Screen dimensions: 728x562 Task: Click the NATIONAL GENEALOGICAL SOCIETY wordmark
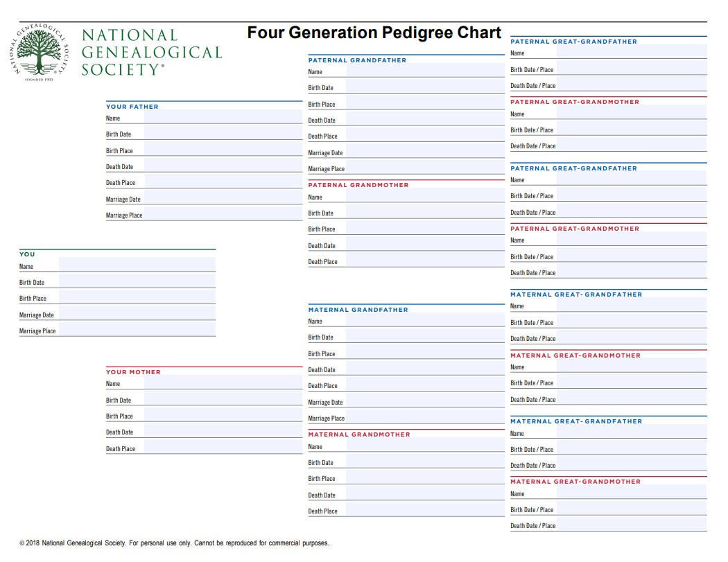click(x=152, y=52)
